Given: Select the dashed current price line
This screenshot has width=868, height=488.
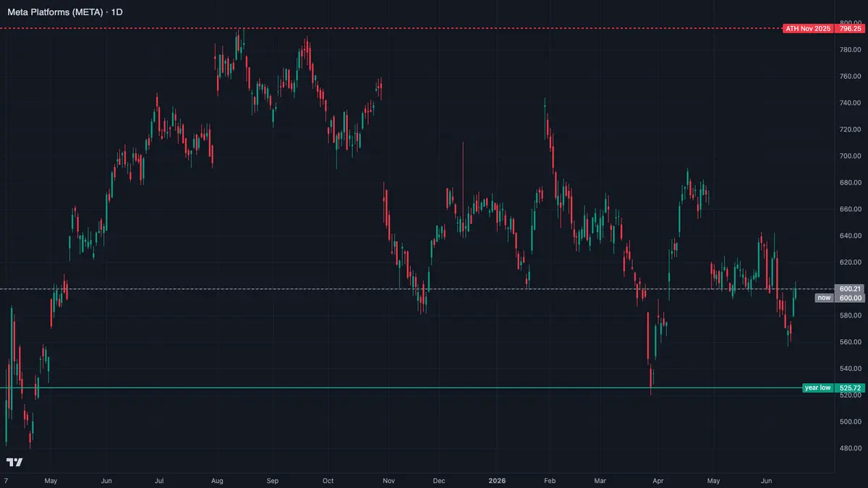Looking at the screenshot, I should 417,288.
